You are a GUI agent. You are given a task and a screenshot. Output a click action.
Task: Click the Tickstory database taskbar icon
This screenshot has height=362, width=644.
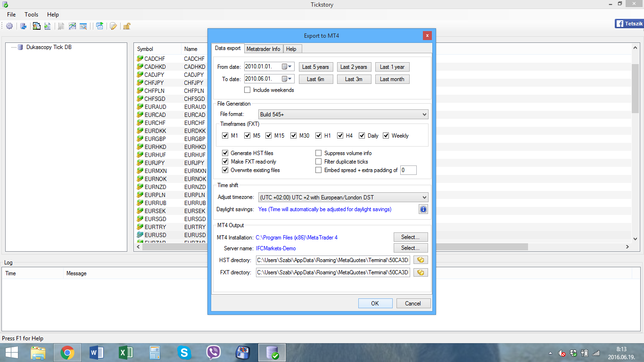[272, 353]
